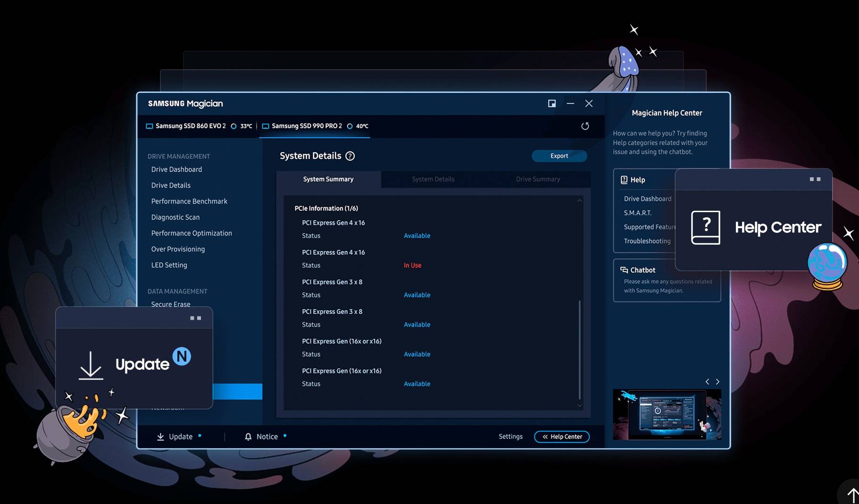Click the scroll-to-top arrow icon
Screen dimensions: 859x504
(851, 495)
